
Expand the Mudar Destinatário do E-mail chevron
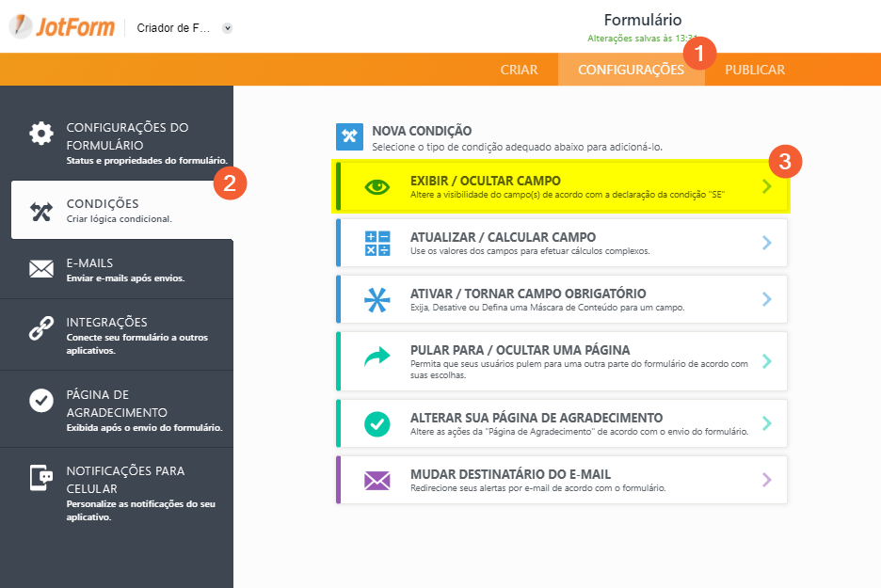point(767,480)
